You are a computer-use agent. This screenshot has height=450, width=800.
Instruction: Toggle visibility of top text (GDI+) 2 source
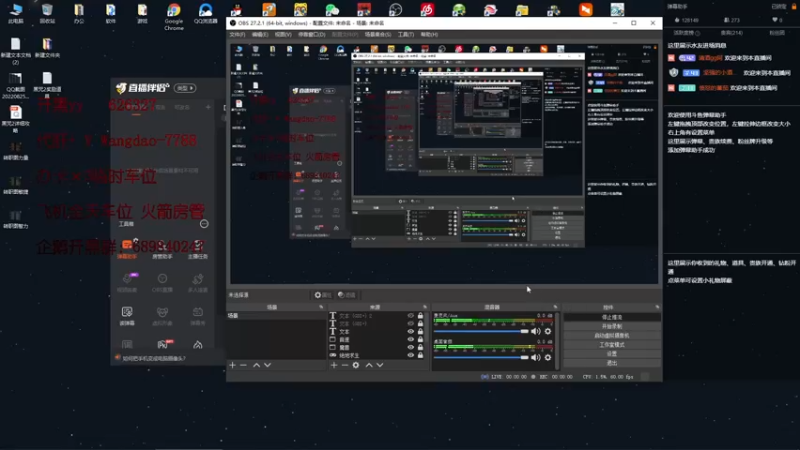click(x=411, y=316)
